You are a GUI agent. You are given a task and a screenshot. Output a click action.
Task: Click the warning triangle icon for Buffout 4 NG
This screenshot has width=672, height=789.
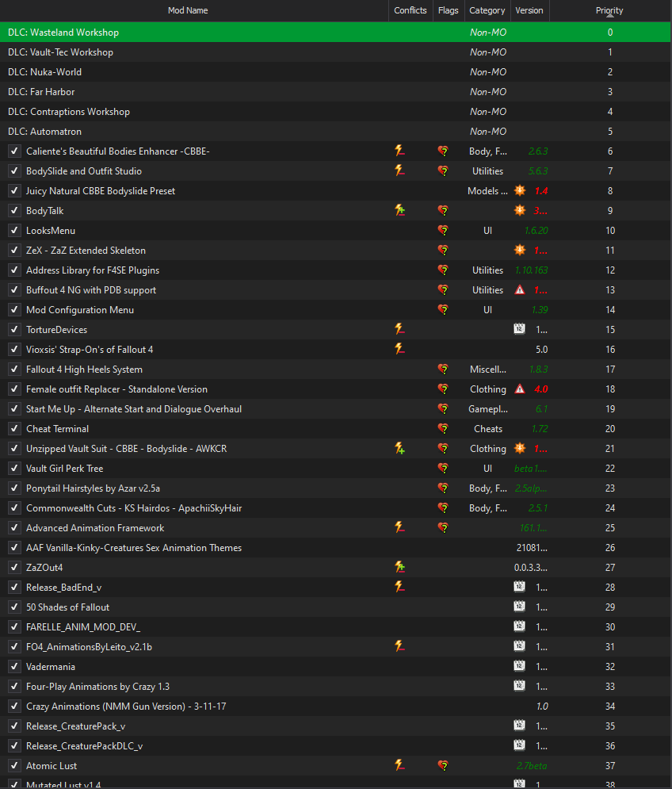(x=520, y=289)
